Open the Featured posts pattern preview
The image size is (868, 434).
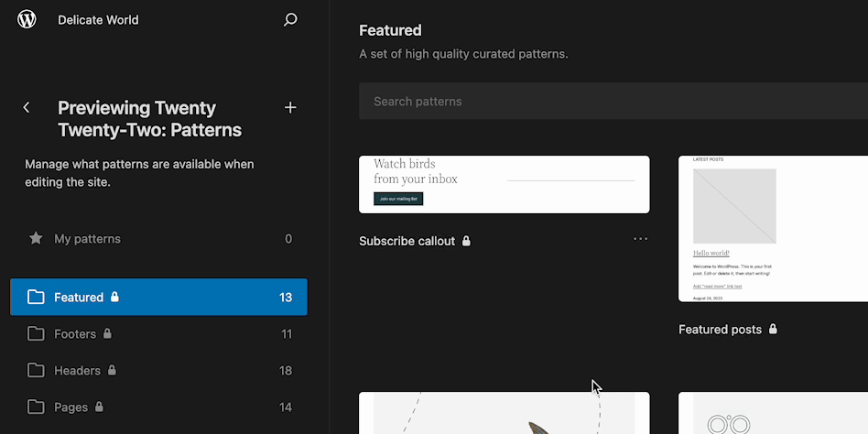click(773, 229)
